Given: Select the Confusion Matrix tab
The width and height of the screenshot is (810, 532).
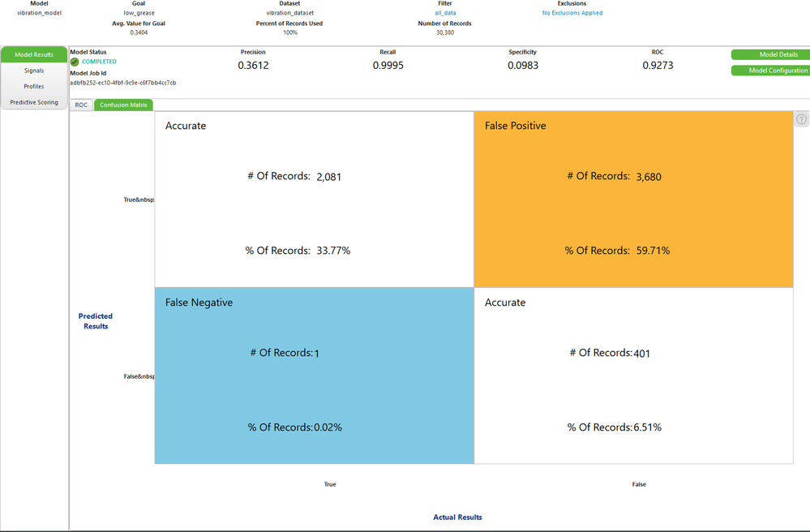Looking at the screenshot, I should point(123,105).
